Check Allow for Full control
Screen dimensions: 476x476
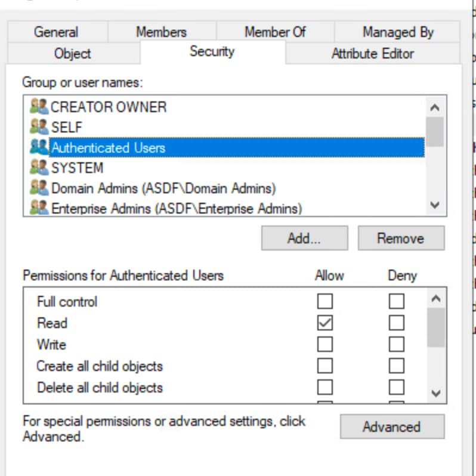tap(325, 301)
